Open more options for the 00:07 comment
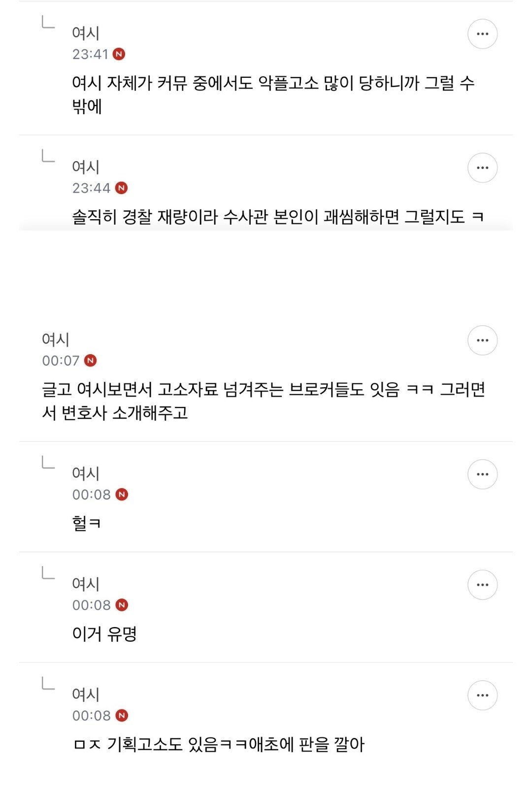 pos(482,340)
